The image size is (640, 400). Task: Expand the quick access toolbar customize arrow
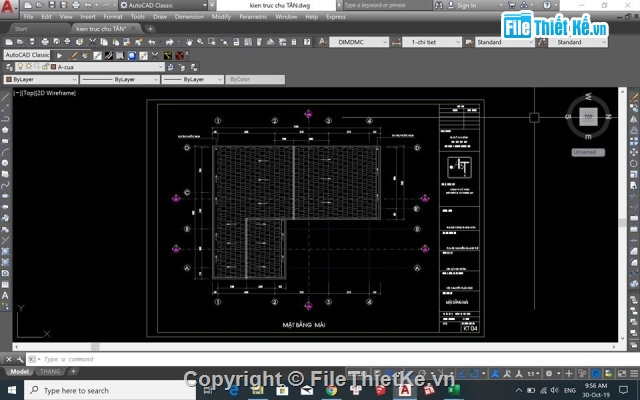click(212, 5)
